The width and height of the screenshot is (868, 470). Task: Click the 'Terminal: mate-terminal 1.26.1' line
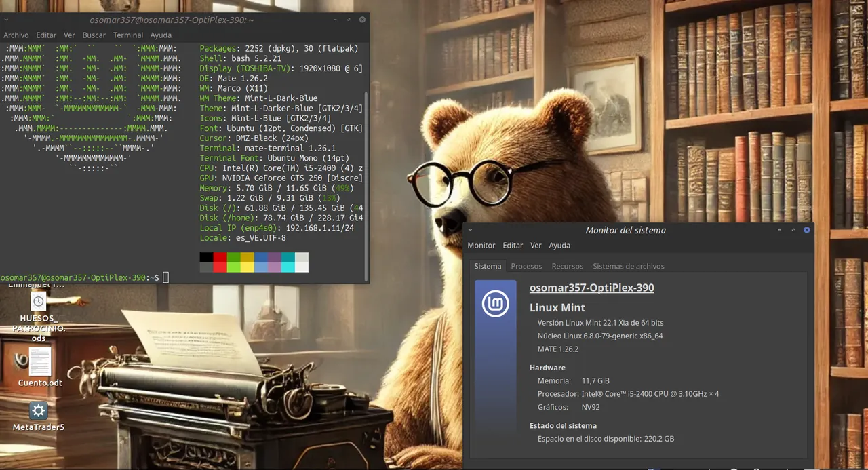pos(267,148)
